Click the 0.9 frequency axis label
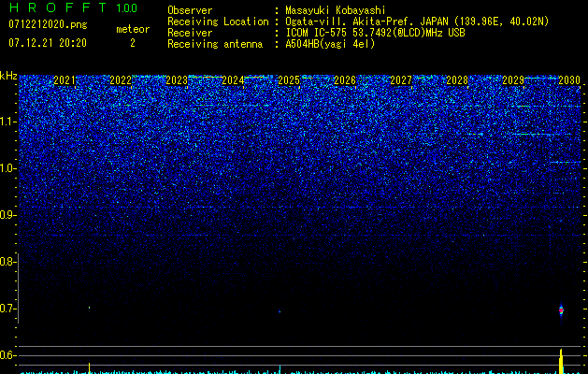This screenshot has width=588, height=374. (7, 215)
